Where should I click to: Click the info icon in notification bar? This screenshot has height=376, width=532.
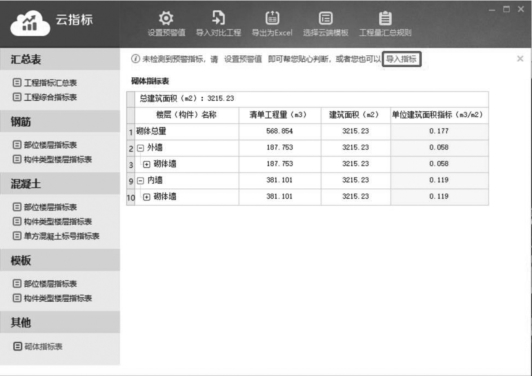point(135,59)
